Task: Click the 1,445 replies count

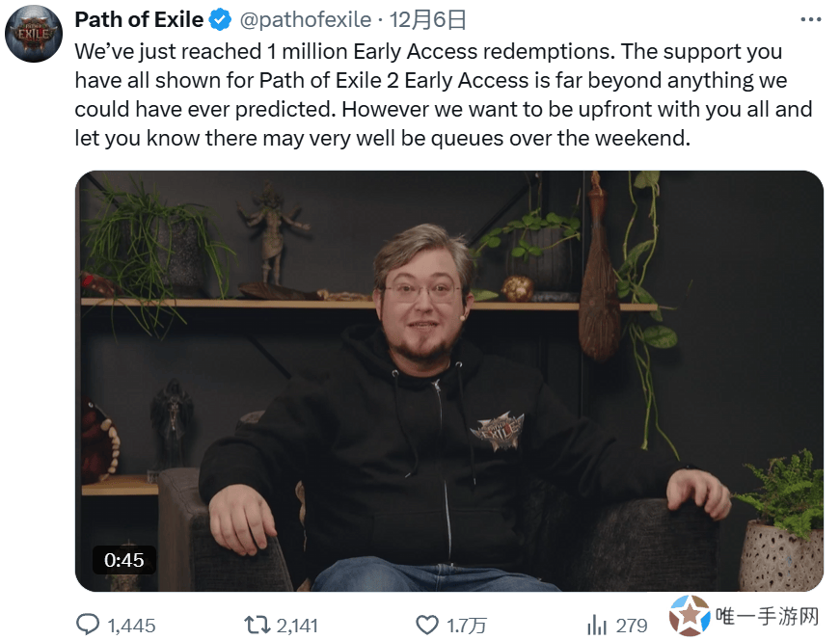Action: point(132,626)
